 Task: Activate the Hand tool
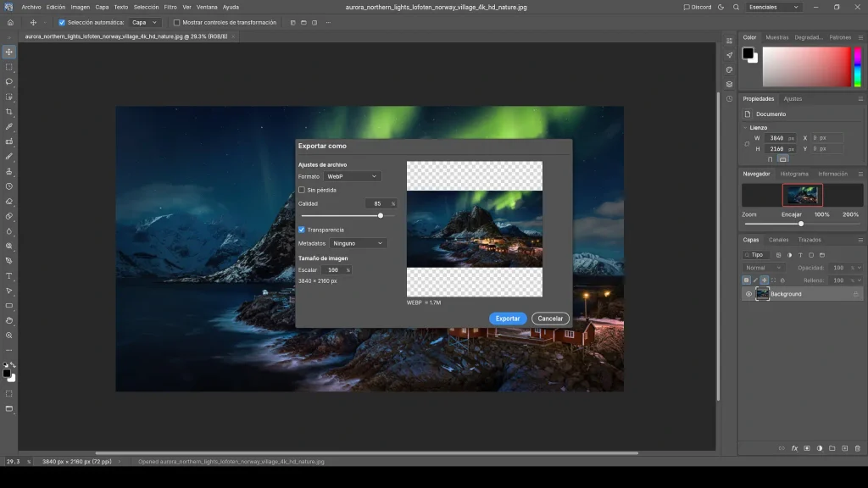coord(8,320)
